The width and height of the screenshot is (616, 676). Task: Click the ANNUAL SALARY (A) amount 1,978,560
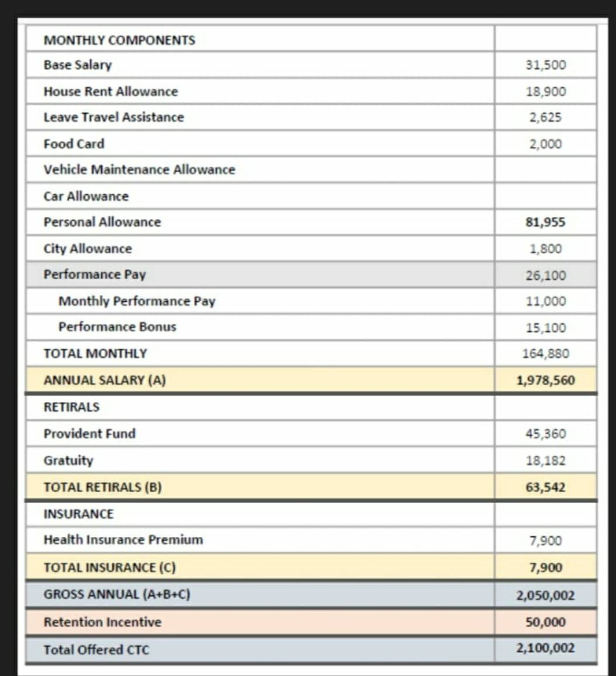546,380
